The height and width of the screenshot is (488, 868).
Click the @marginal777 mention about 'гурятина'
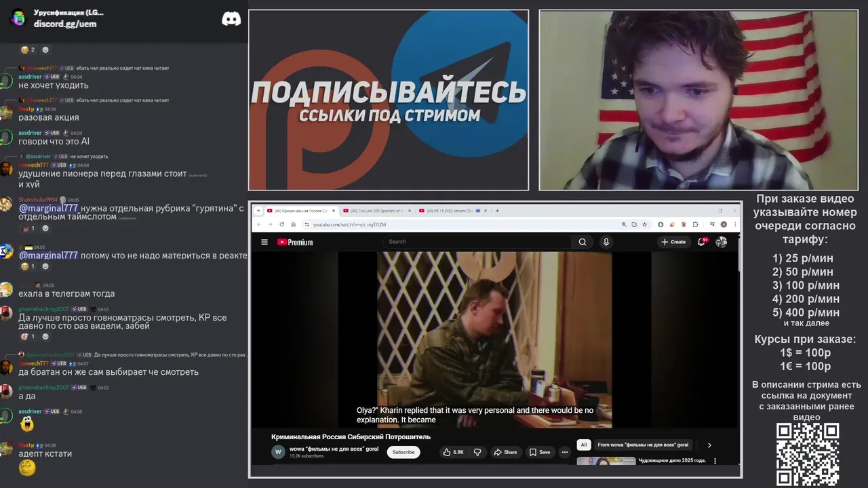48,208
